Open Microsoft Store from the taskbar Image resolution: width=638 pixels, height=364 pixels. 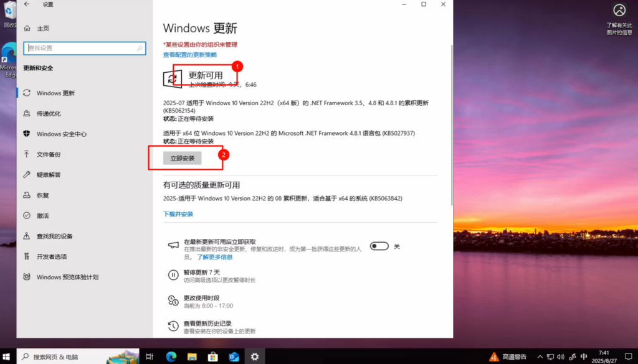coord(212,357)
